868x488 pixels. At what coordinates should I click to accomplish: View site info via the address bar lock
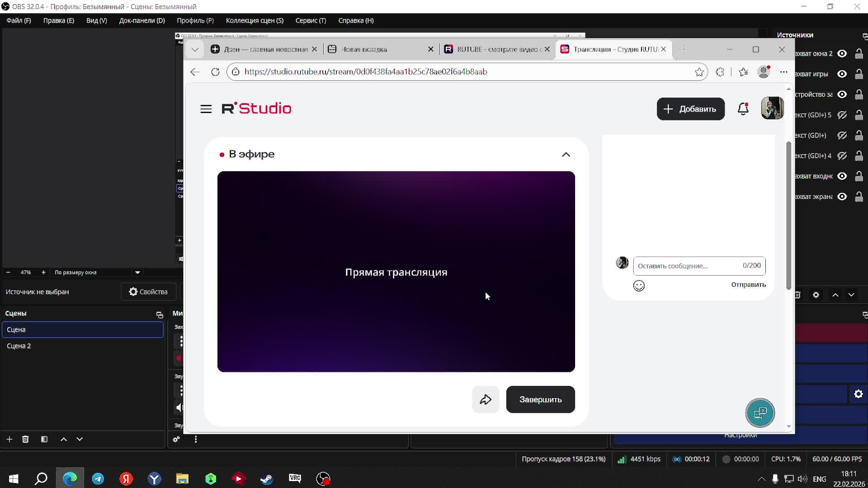click(236, 72)
